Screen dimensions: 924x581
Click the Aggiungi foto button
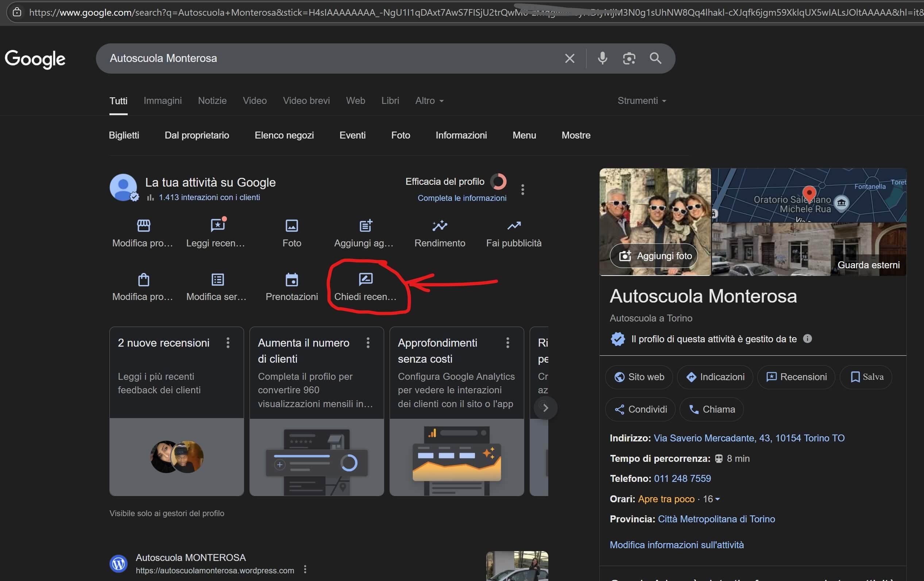pos(653,256)
